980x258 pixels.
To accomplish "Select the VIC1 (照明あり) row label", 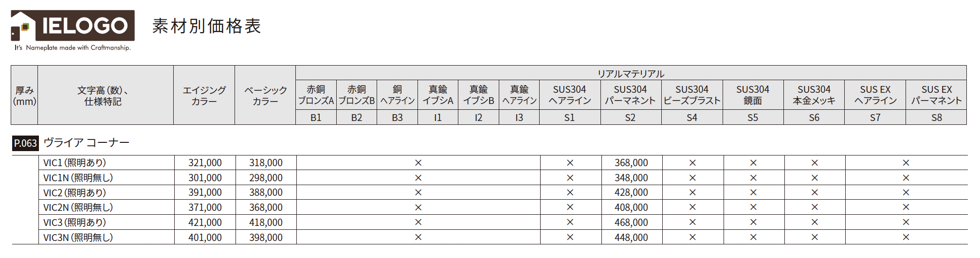I will (x=74, y=163).
